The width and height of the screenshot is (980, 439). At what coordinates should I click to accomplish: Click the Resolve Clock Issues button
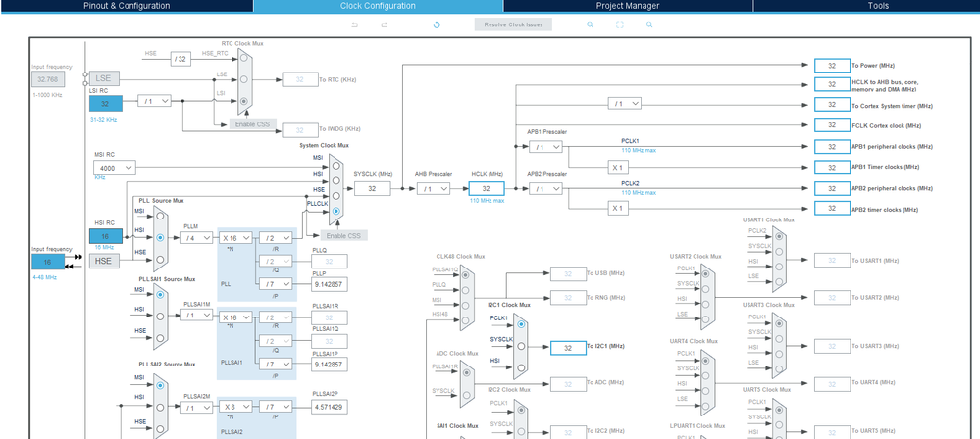[513, 24]
